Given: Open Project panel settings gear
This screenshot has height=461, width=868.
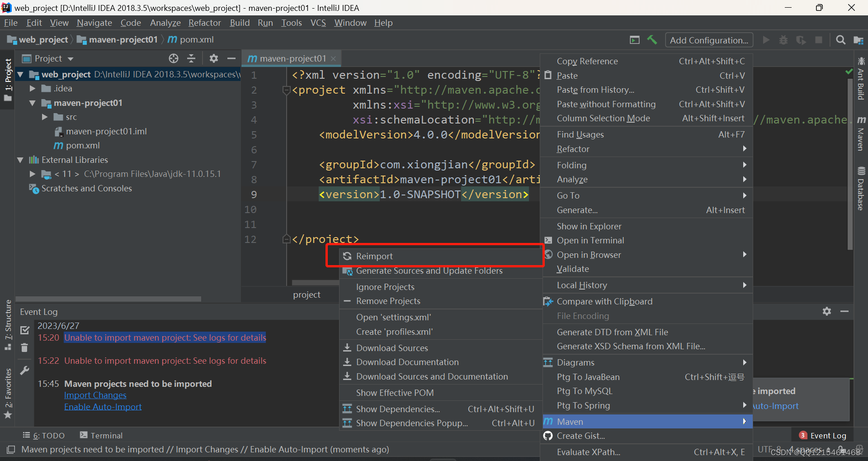Looking at the screenshot, I should point(213,58).
